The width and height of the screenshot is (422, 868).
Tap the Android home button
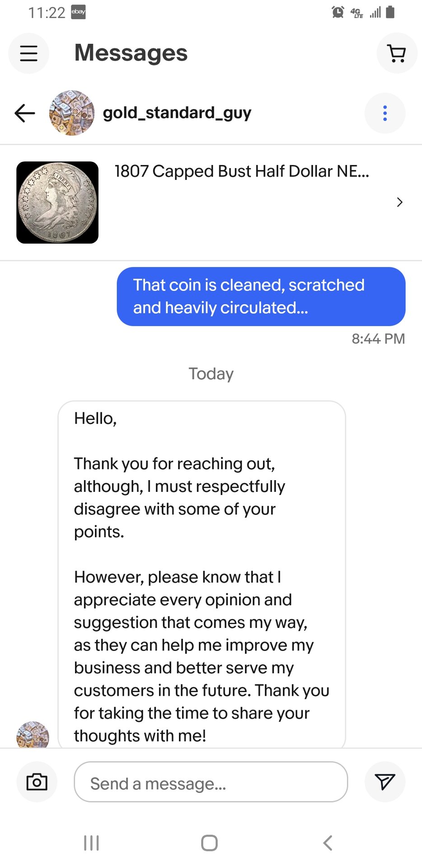[x=209, y=843]
